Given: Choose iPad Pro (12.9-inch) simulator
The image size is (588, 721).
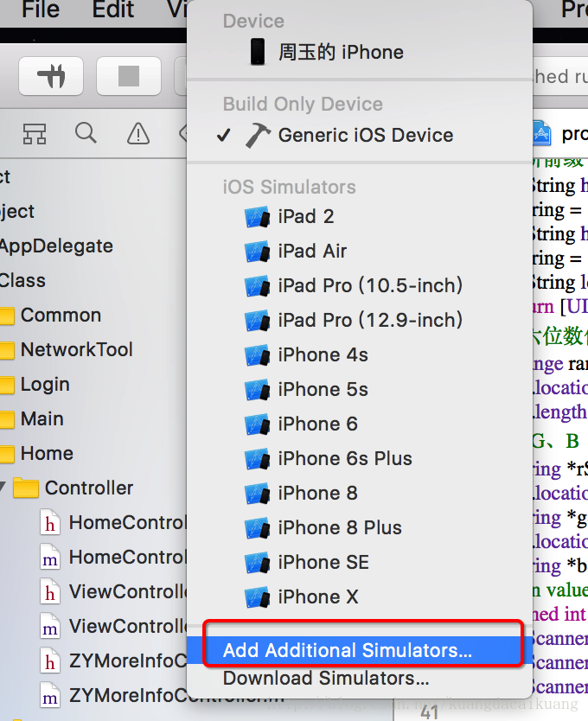Looking at the screenshot, I should [x=360, y=321].
